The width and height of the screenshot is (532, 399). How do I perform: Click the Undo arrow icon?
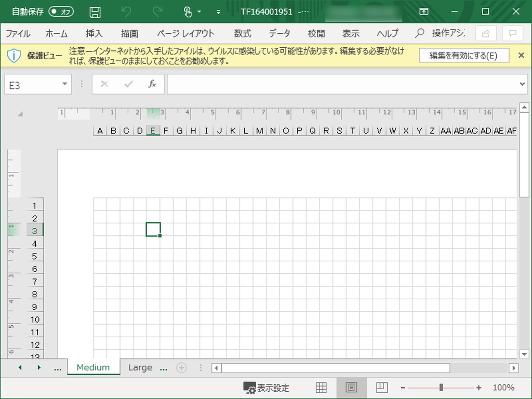pyautogui.click(x=126, y=12)
